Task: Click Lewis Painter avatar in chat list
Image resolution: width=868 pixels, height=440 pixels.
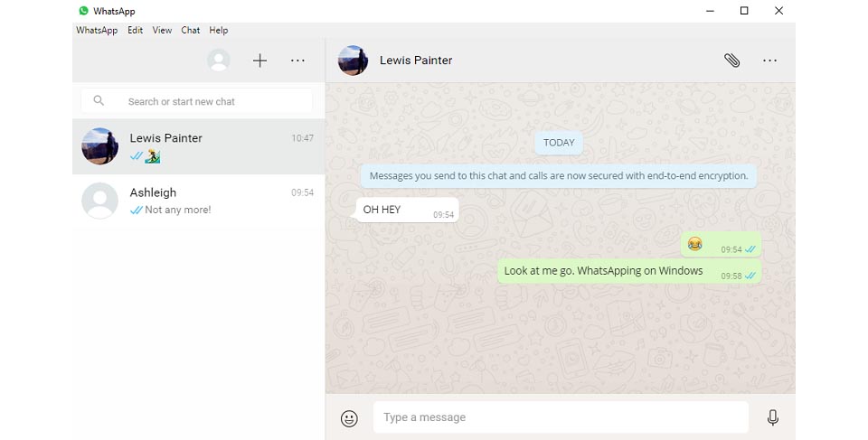Action: (x=99, y=146)
